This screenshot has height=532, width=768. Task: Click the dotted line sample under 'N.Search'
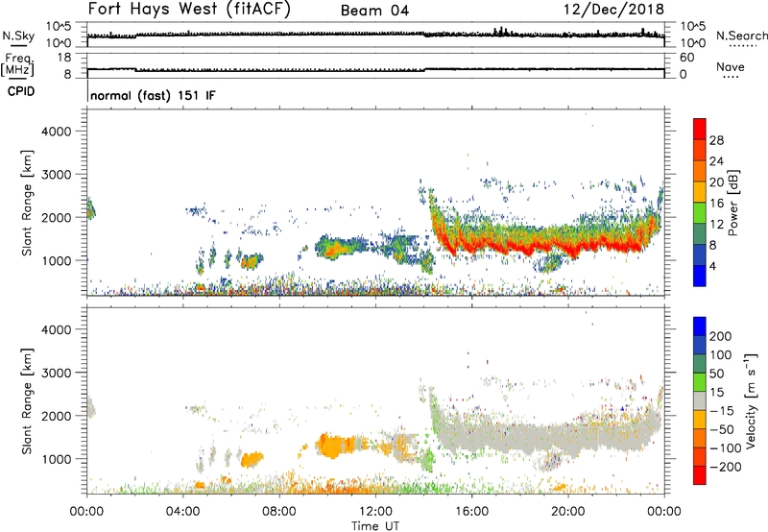tap(742, 45)
